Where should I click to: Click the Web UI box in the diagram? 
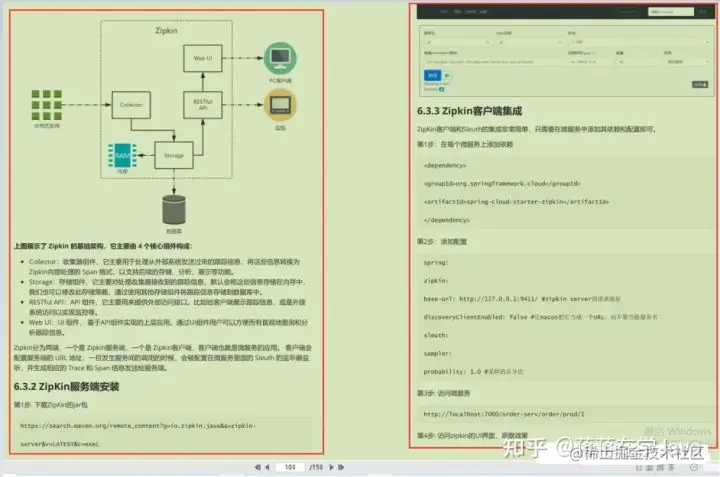[202, 58]
